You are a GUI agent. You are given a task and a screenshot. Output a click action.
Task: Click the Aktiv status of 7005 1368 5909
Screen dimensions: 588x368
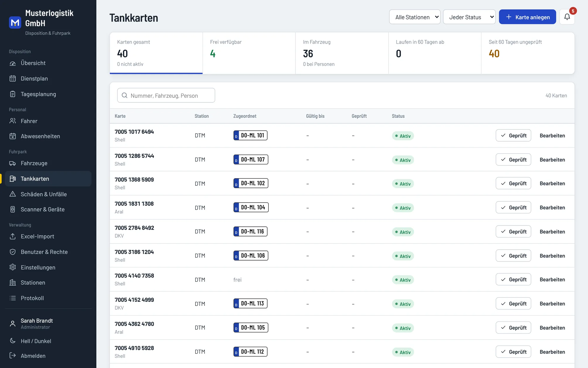click(x=403, y=184)
